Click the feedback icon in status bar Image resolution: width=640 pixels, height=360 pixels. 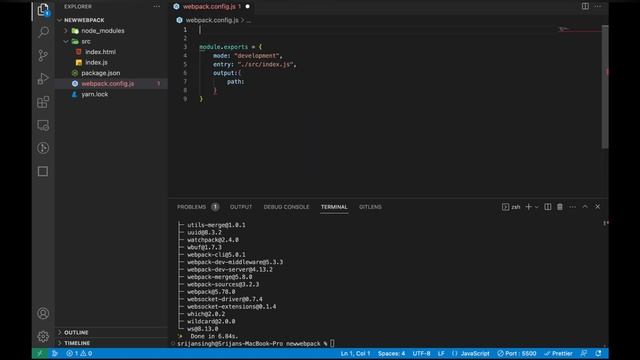coord(584,353)
